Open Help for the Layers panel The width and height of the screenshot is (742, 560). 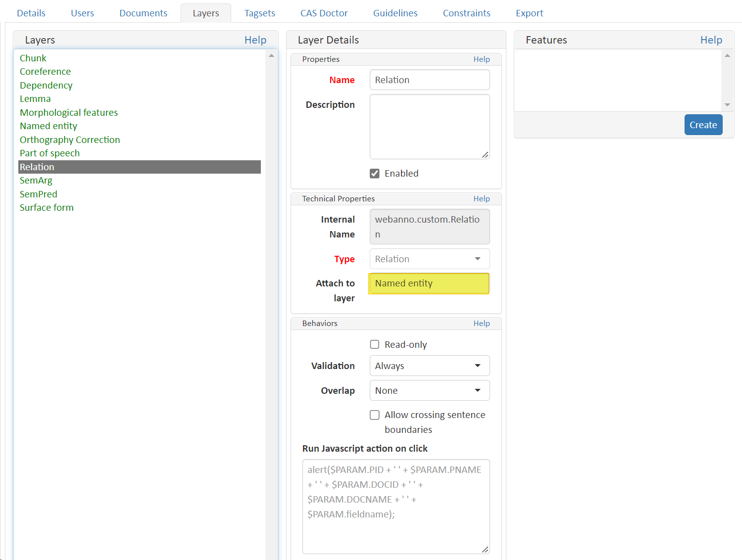click(255, 40)
